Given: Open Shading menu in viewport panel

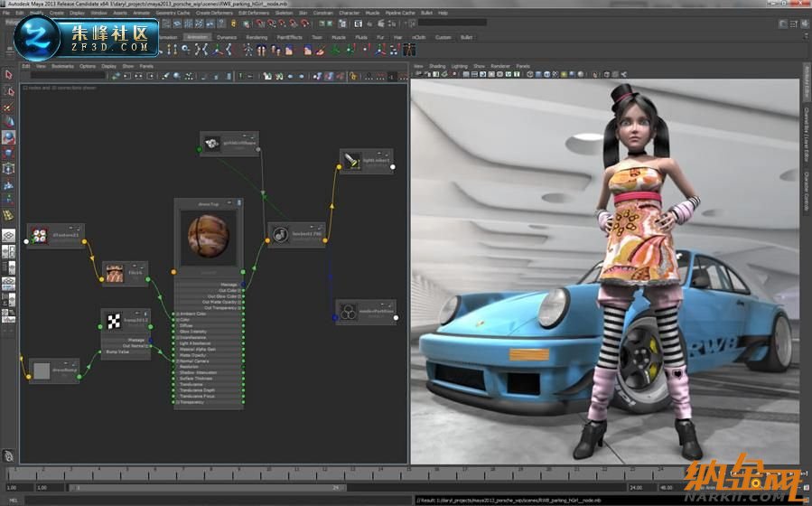Looking at the screenshot, I should [437, 66].
